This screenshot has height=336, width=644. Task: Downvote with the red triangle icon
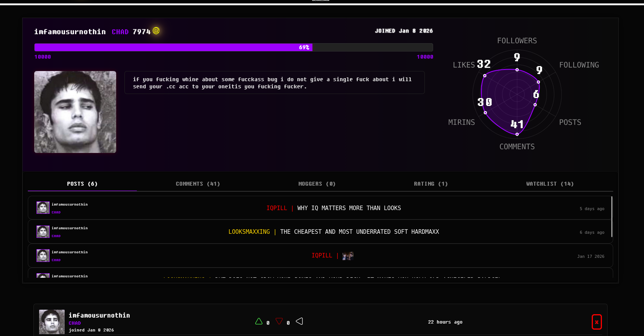(279, 321)
